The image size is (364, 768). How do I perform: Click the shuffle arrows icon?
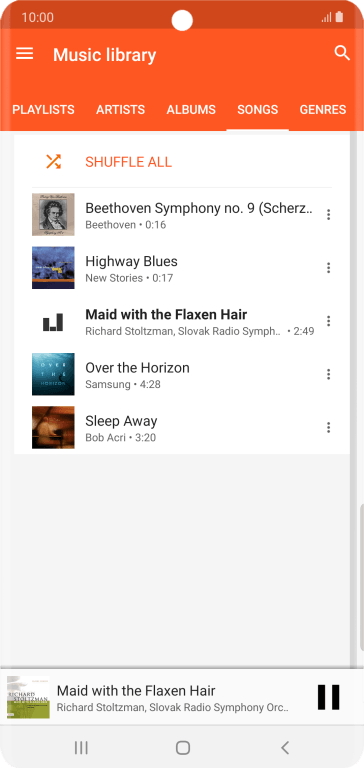point(53,162)
